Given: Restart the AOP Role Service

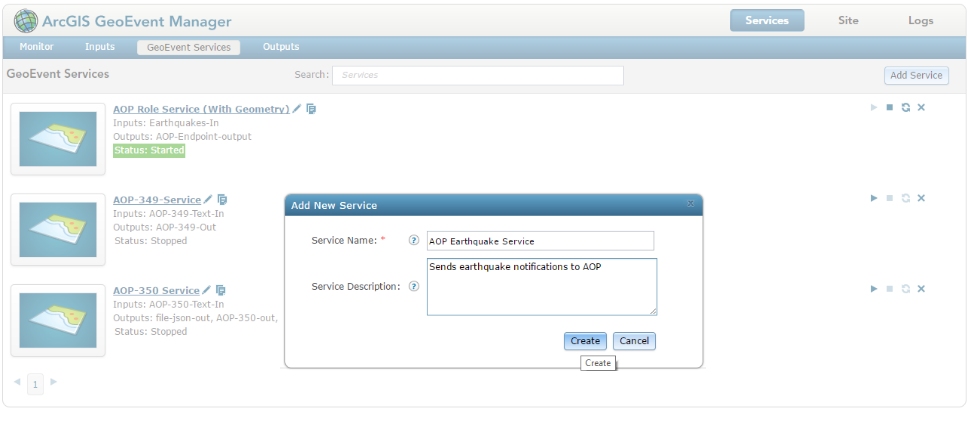Looking at the screenshot, I should (x=906, y=107).
